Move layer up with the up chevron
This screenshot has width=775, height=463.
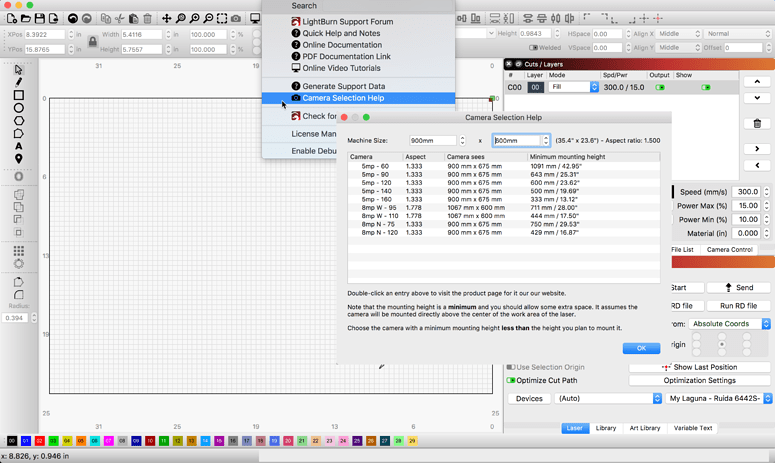point(757,82)
